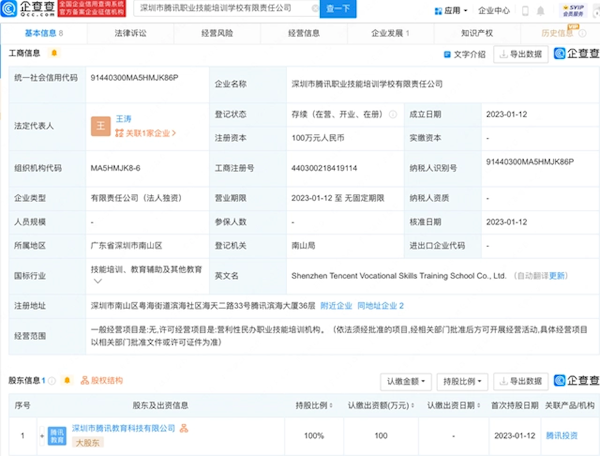Click 附近企业 link
600x456 pixels.
[336, 306]
